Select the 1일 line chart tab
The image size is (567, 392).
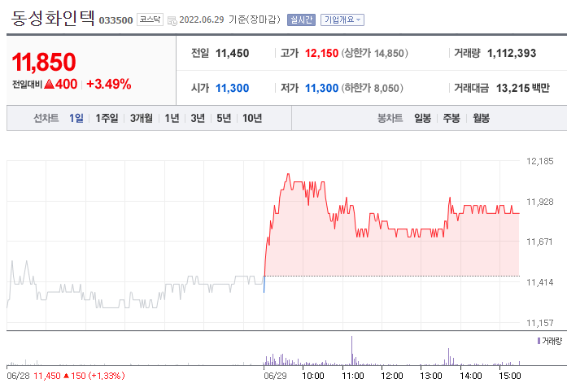pos(76,118)
